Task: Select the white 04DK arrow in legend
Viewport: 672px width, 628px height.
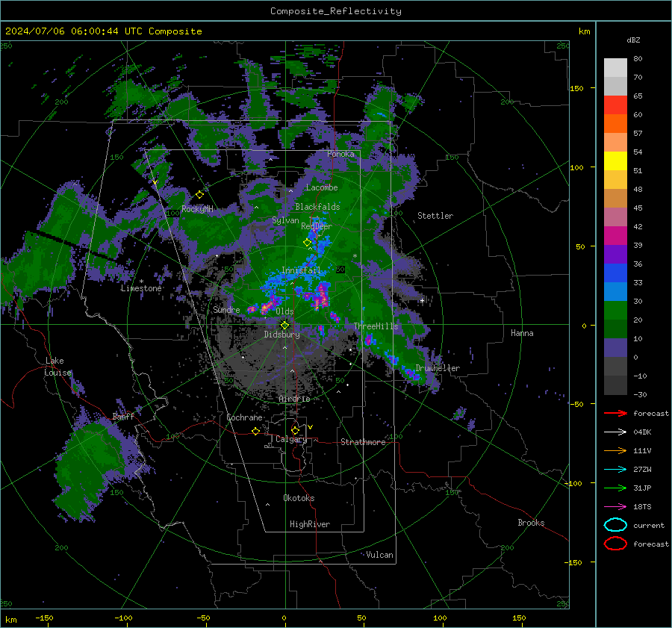Action: click(615, 432)
